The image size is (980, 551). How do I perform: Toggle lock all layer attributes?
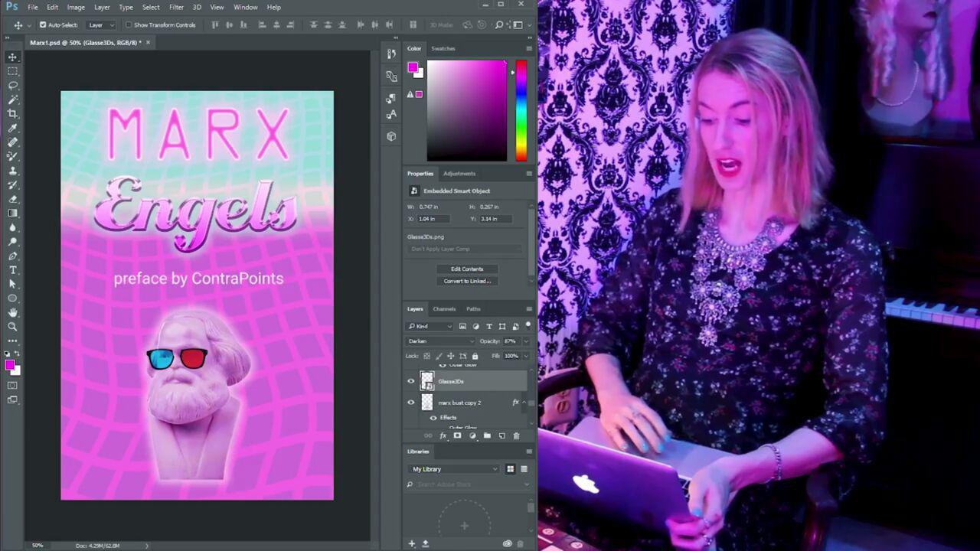475,356
